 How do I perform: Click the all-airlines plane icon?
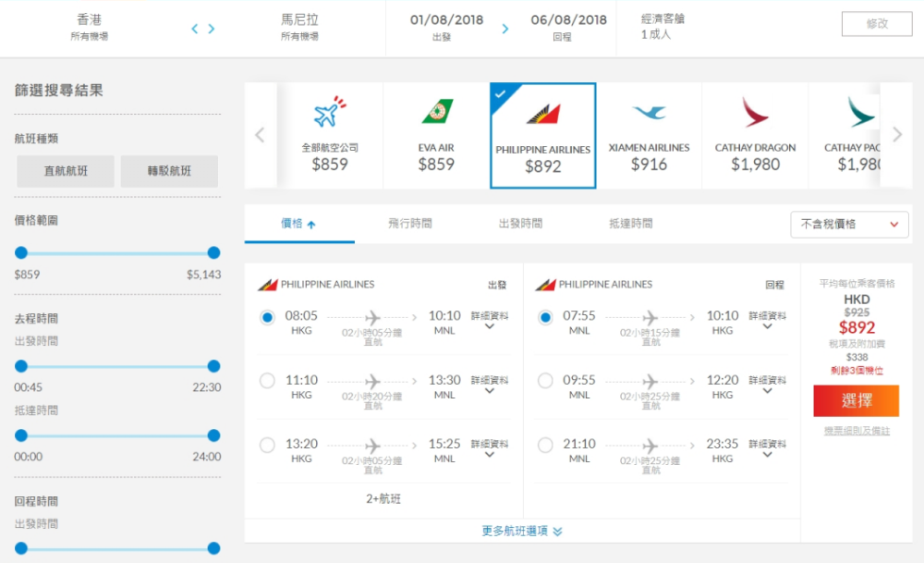click(330, 112)
